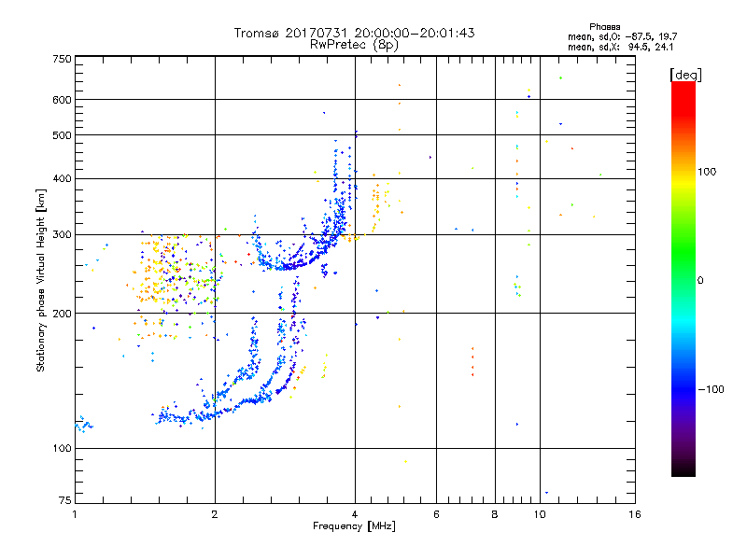
Task: Click the 'Frequency [MHz]' axis label
Action: click(354, 526)
